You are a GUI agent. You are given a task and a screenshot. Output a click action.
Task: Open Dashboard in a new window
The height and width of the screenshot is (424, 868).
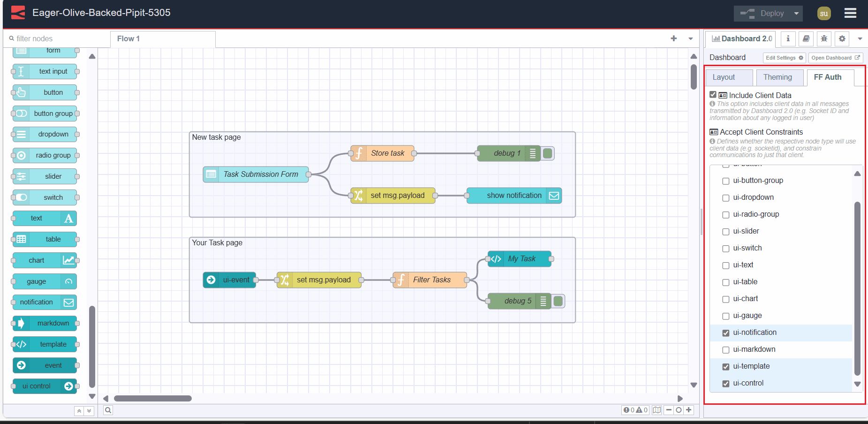835,57
